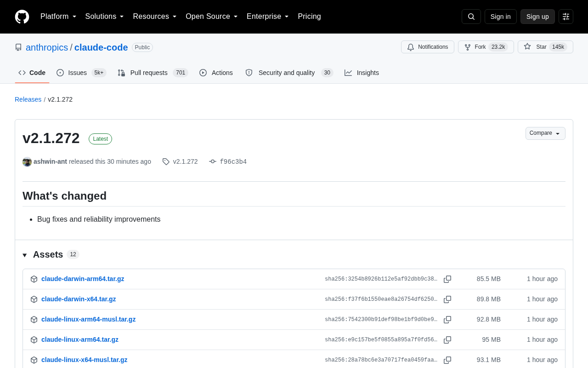The width and height of the screenshot is (588, 368).
Task: Download claude-linux-arm64.tar.gz
Action: pyautogui.click(x=80, y=339)
